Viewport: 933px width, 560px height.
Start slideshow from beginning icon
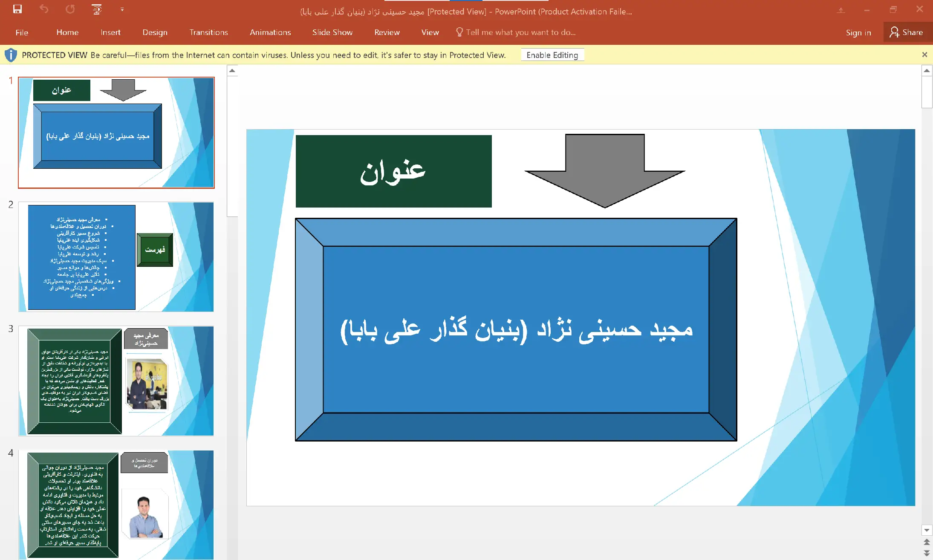click(x=97, y=9)
